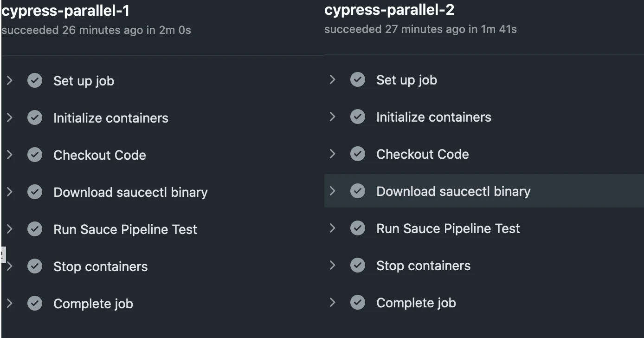Click the checkmark icon on Download saucectl binary in cypress-parallel-1
Viewport: 644px width, 338px height.
35,192
